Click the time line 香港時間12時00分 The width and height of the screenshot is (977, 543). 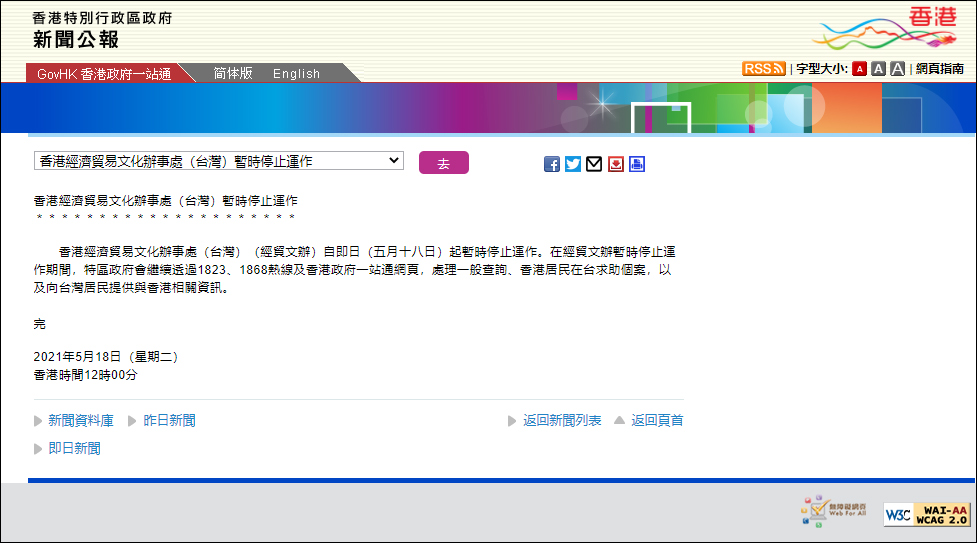(x=85, y=375)
